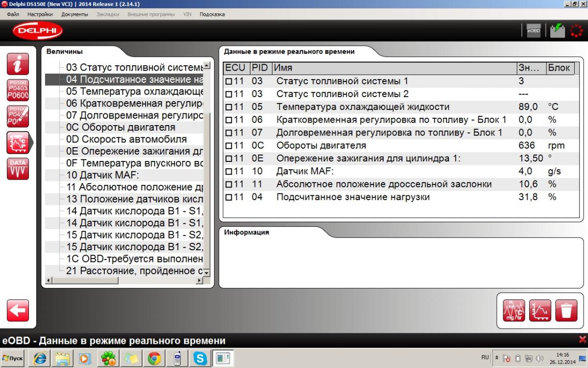Open the Закладки menu
This screenshot has width=588, height=368.
(108, 14)
